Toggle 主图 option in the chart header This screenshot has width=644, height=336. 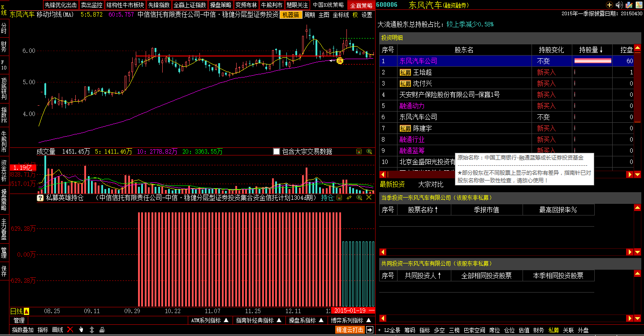(324, 15)
